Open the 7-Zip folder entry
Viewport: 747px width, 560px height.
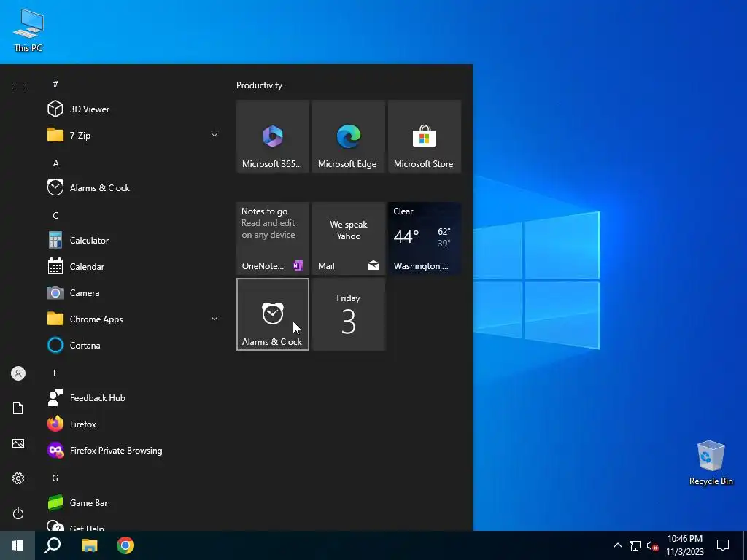pyautogui.click(x=133, y=135)
